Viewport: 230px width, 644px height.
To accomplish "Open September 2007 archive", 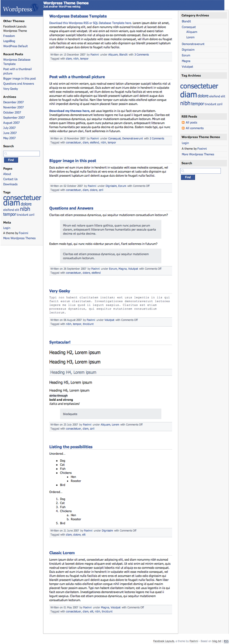I will click(14, 118).
